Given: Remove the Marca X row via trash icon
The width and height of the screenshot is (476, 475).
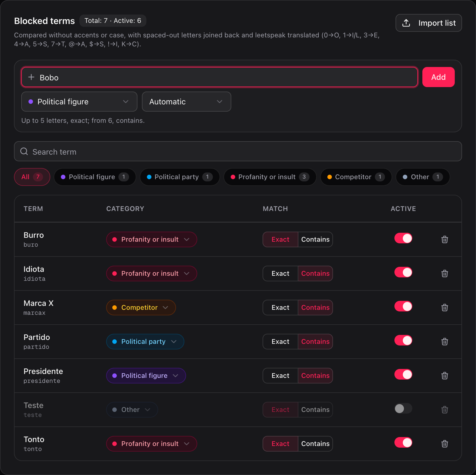Looking at the screenshot, I should (x=444, y=308).
